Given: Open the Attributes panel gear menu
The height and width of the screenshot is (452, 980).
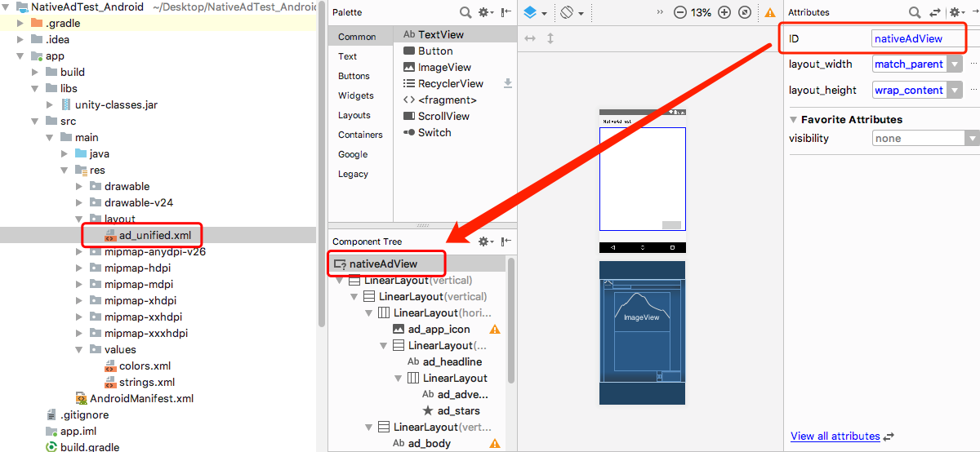Looking at the screenshot, I should 955,12.
